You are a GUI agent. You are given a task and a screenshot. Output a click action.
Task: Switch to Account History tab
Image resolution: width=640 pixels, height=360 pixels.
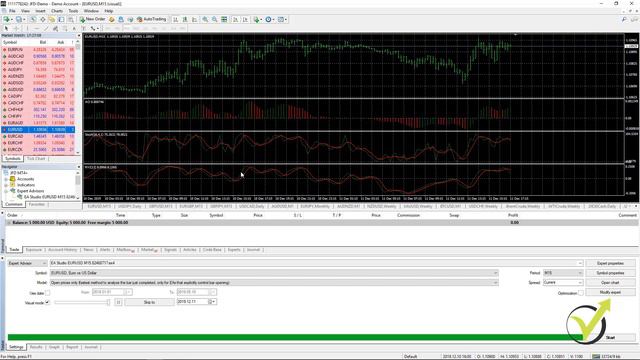click(x=62, y=249)
